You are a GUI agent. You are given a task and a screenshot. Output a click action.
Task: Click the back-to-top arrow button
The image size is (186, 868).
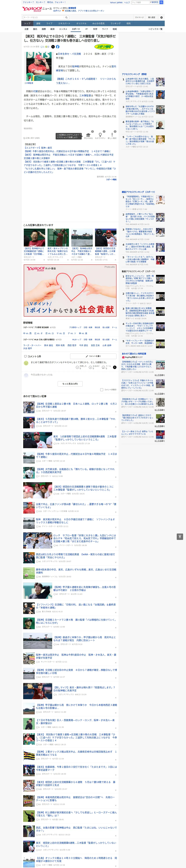point(180,536)
